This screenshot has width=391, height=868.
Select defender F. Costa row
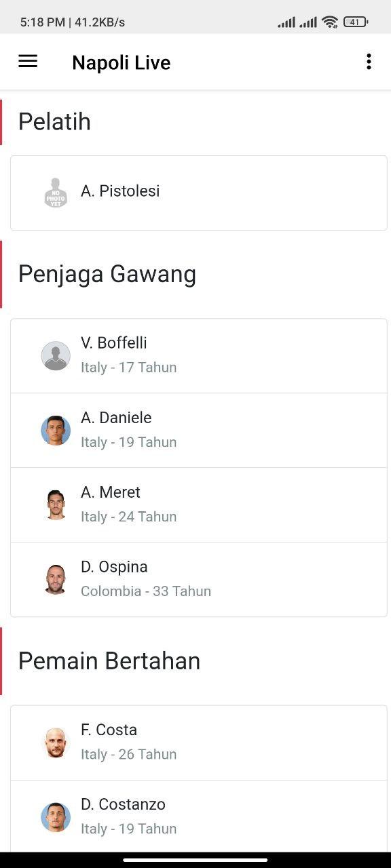[x=199, y=743]
